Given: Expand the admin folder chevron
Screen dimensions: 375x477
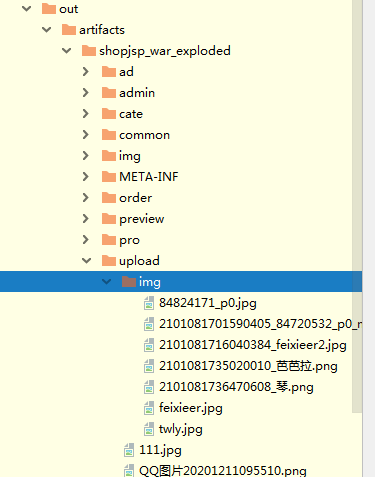Looking at the screenshot, I should point(86,93).
